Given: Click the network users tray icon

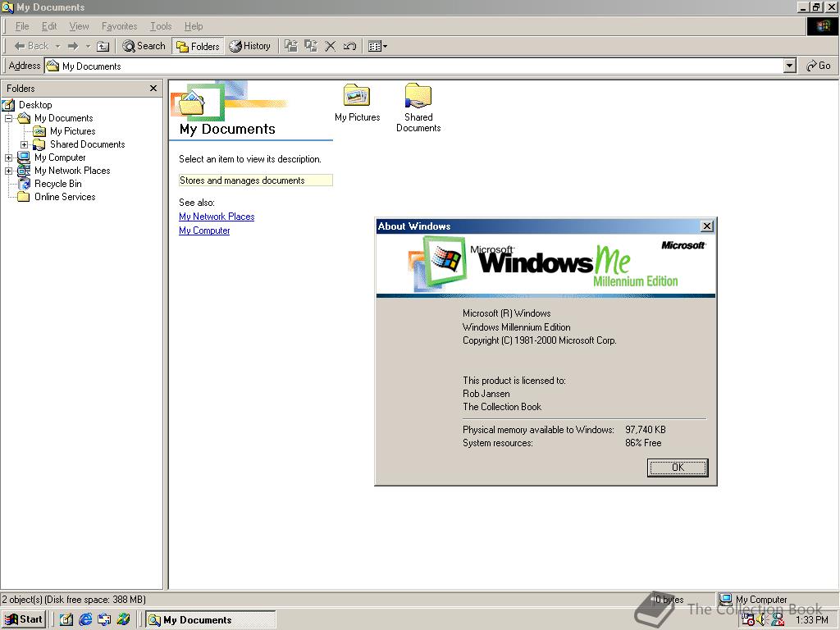Looking at the screenshot, I should 778,620.
